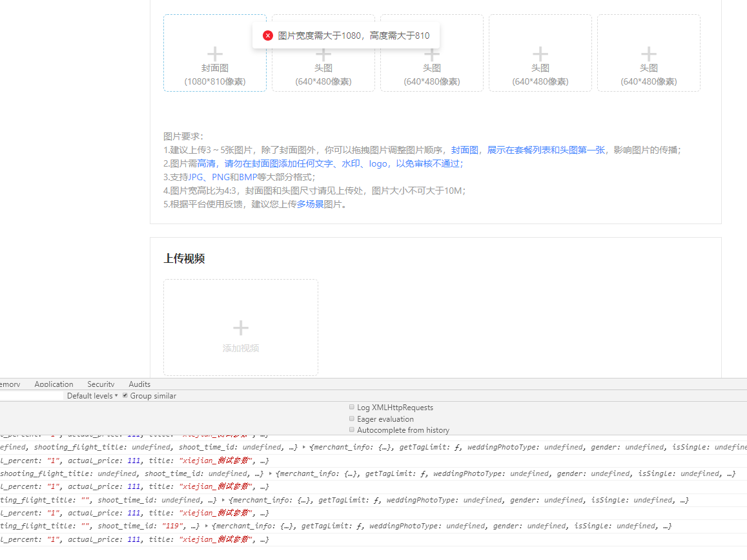This screenshot has height=560, width=747.
Task: Click the 封面图 (1080*810像素) label
Action: tap(215, 74)
